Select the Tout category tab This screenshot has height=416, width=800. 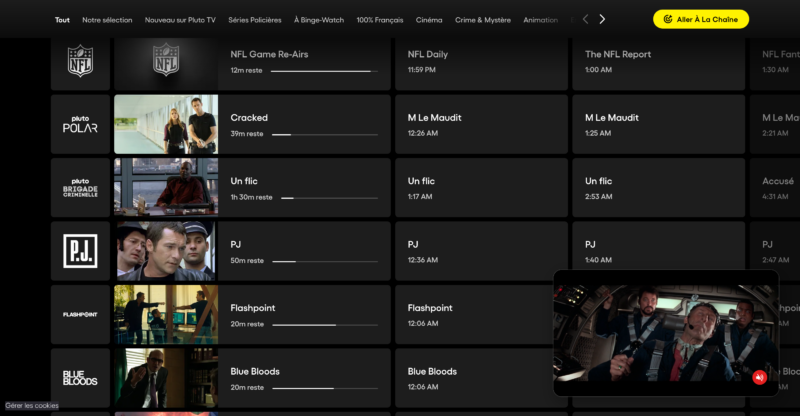click(x=62, y=20)
